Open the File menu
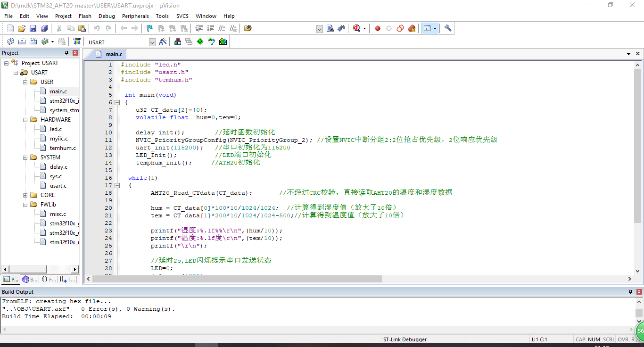This screenshot has height=347, width=644. tap(8, 16)
